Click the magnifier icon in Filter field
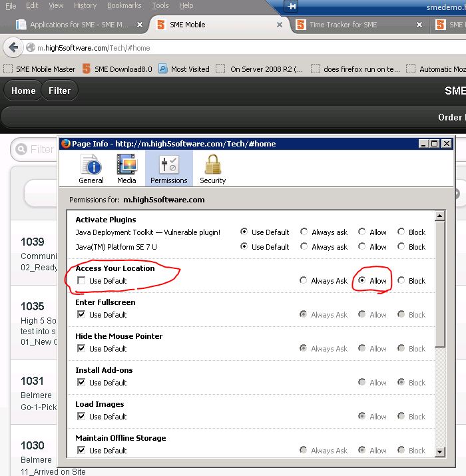Screen dimensions: 466x476 (x=21, y=149)
